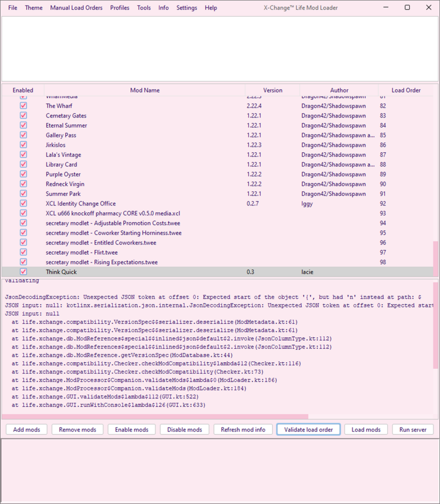Toggle the Redneck Virgin checkbox
This screenshot has width=440, height=504.
[x=23, y=184]
